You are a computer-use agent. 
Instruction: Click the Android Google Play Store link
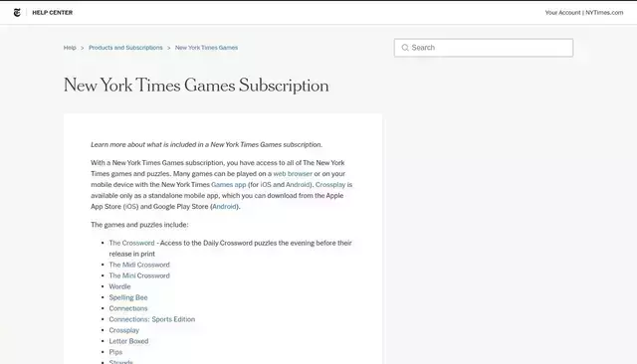224,207
